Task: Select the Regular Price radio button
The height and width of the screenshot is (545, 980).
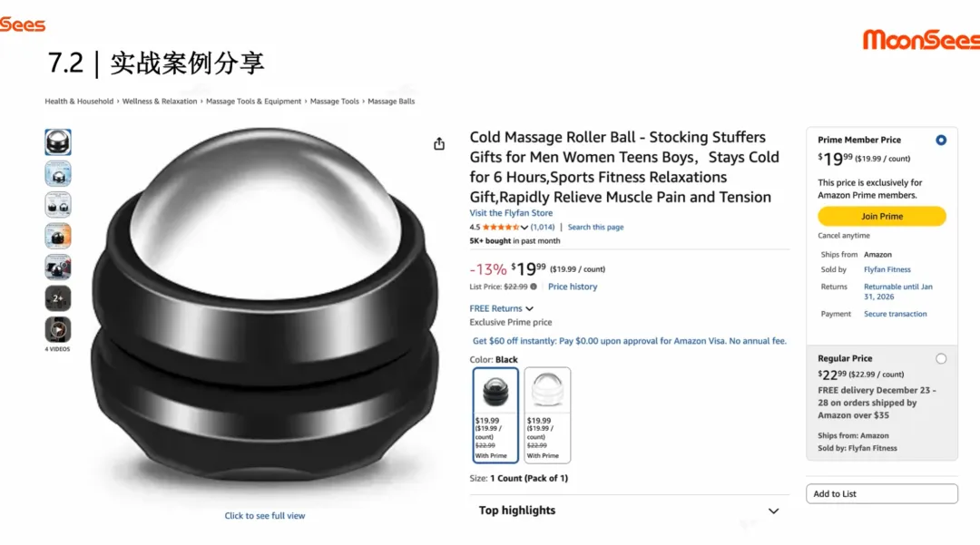Action: [x=941, y=358]
